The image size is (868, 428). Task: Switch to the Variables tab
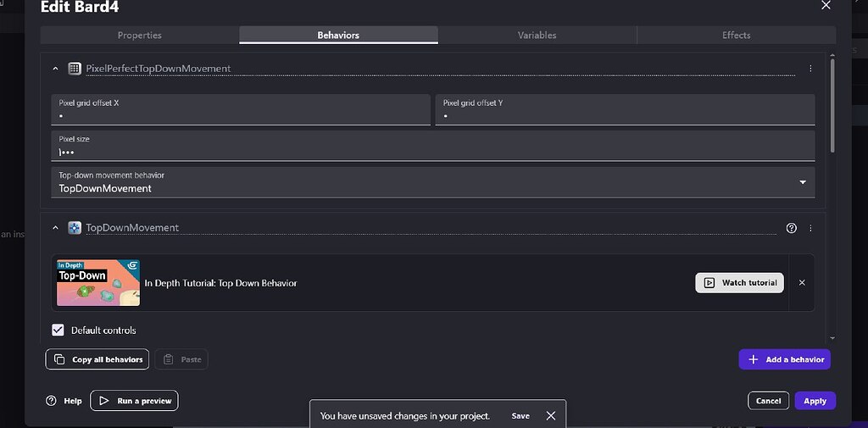tap(537, 35)
